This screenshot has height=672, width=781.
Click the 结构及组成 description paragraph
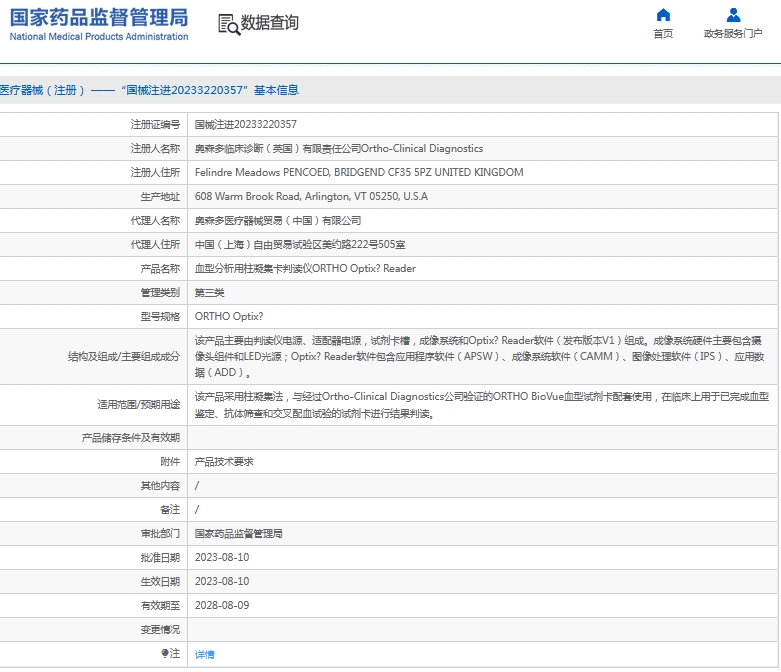click(479, 356)
